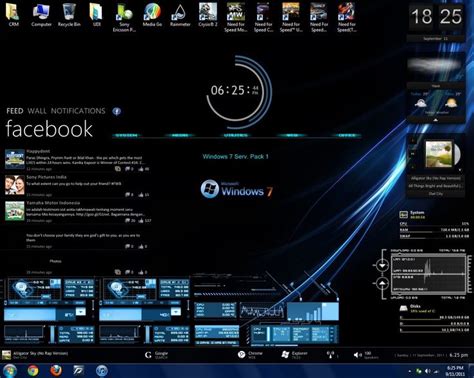Click the taskbar clock showing 6:25 PM
The image size is (474, 378).
pos(455,371)
